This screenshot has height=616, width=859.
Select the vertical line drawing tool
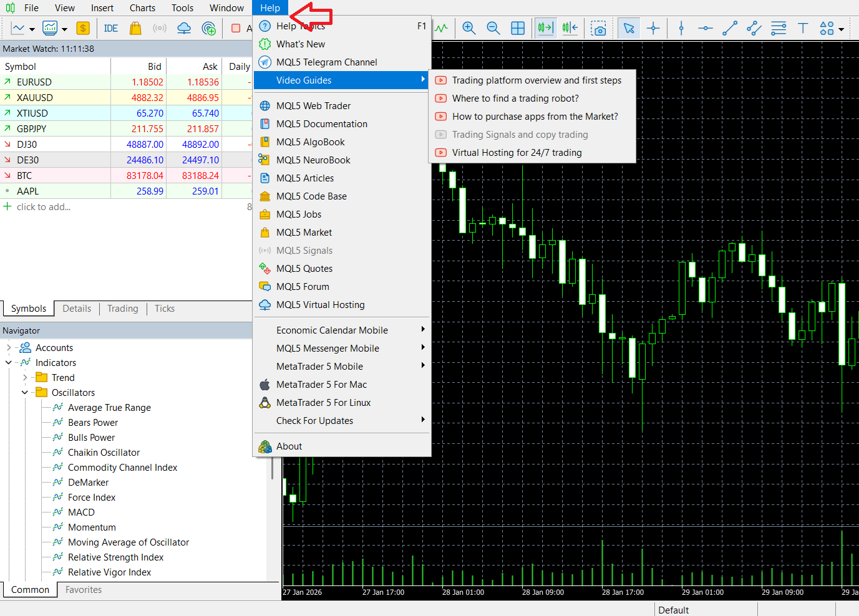681,28
